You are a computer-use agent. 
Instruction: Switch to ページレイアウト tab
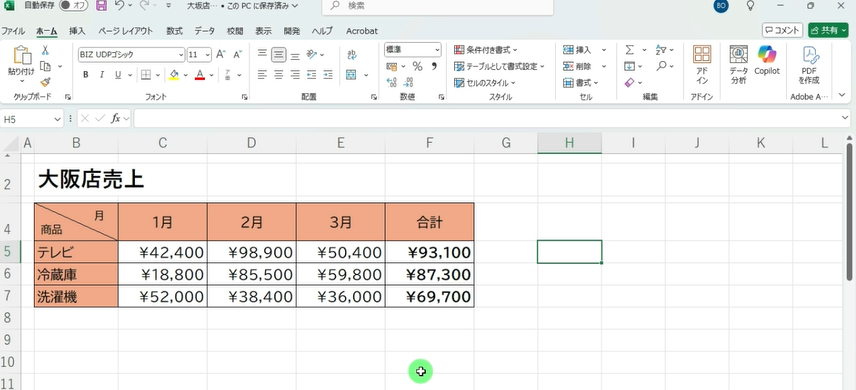[126, 31]
